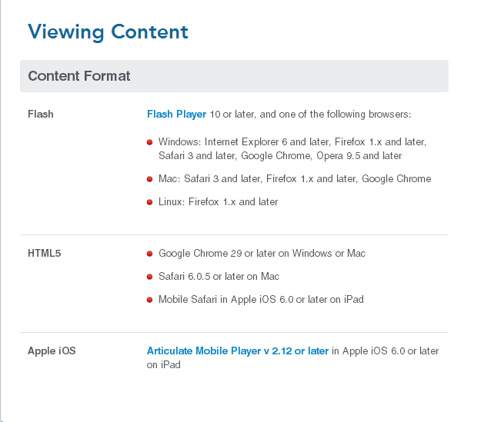
Task: Open the Flash Player link
Action: coord(176,115)
